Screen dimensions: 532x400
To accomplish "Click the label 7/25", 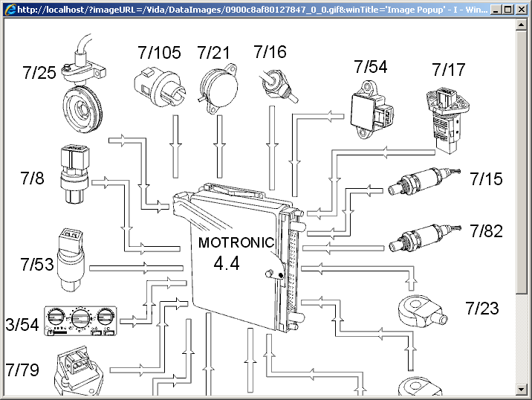I will coord(39,73).
